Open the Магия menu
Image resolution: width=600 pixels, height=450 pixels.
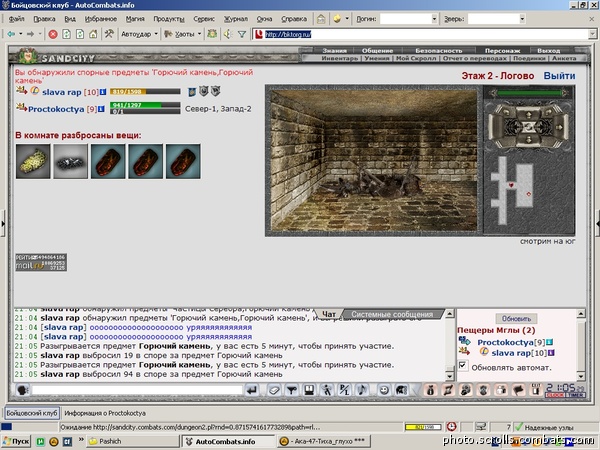coord(135,19)
